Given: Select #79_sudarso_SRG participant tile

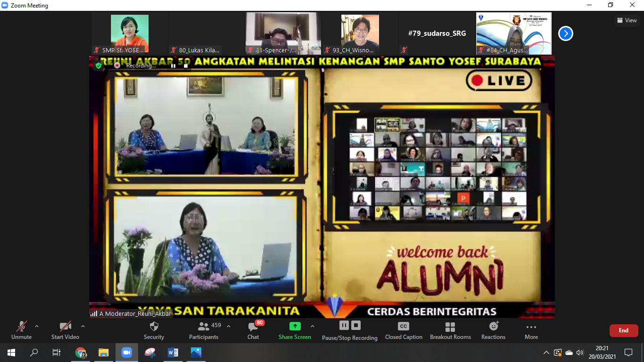Looking at the screenshot, I should [437, 33].
